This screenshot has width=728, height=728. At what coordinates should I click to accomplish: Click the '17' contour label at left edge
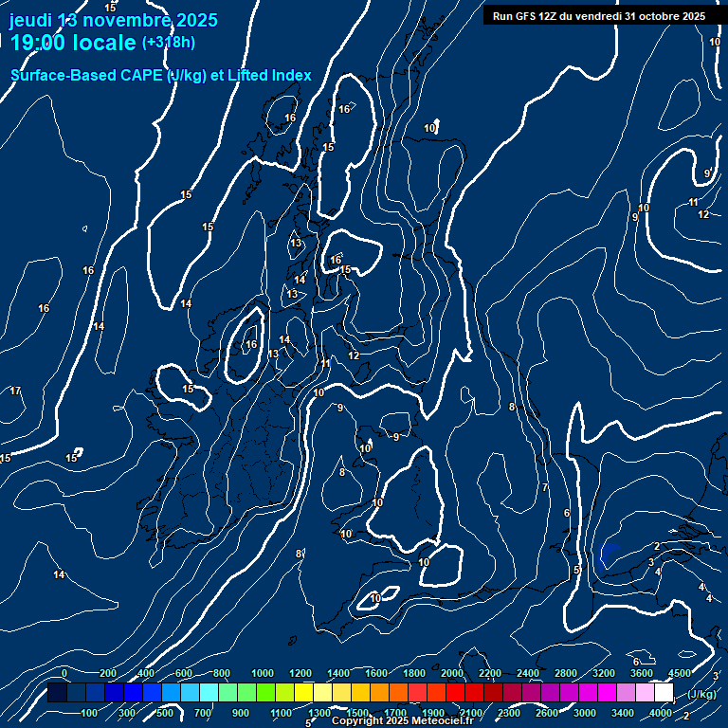pyautogui.click(x=15, y=391)
